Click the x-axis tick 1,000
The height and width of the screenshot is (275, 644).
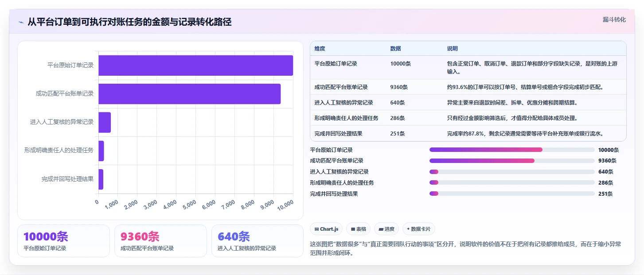[111, 204]
